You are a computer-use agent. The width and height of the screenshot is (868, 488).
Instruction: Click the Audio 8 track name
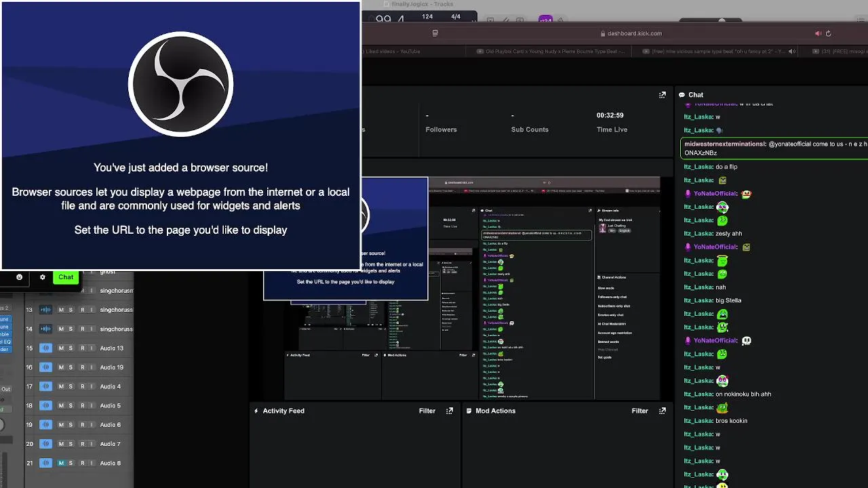click(x=111, y=463)
